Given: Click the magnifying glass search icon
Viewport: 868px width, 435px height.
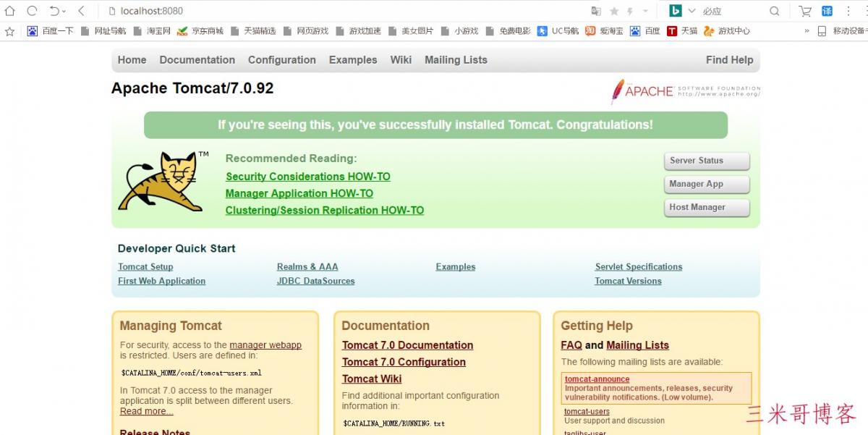Looking at the screenshot, I should (x=775, y=11).
